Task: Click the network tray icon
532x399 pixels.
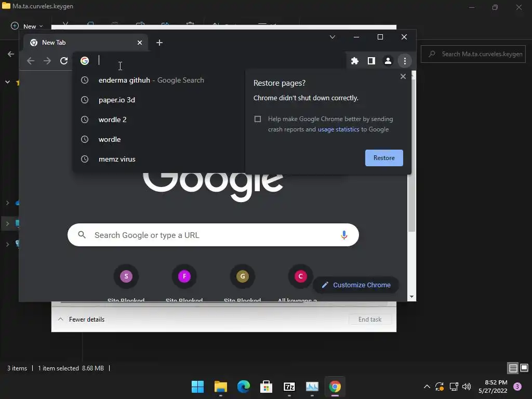Action: click(454, 387)
